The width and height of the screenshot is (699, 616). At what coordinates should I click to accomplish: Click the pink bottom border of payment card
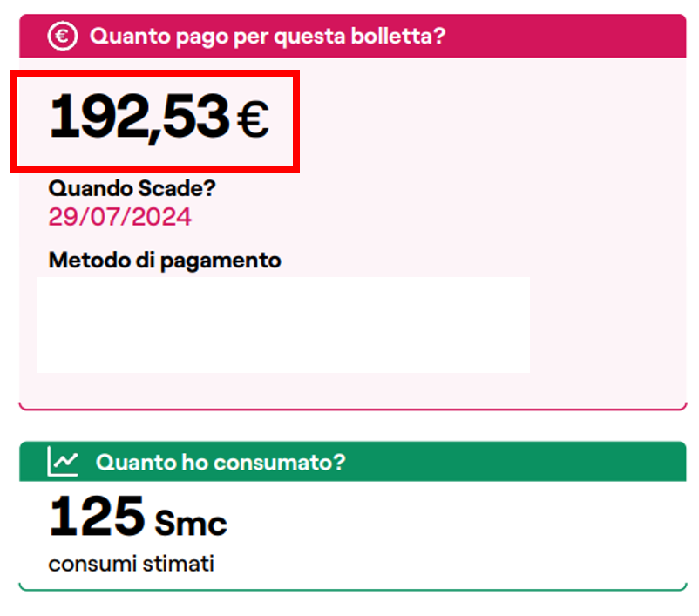point(353,409)
